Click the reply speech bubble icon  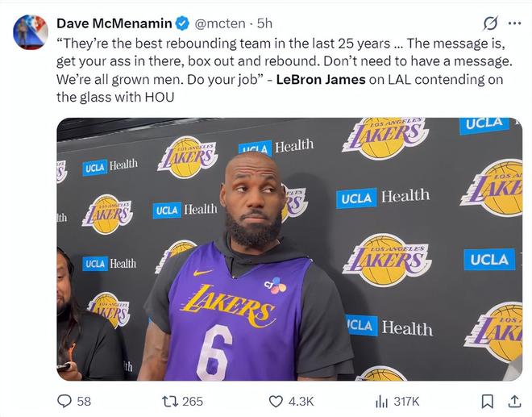(x=64, y=401)
